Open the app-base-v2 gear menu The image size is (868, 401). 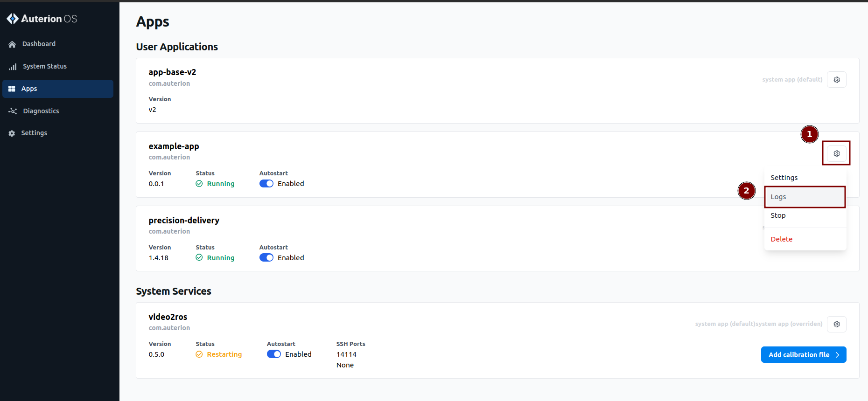(x=836, y=80)
